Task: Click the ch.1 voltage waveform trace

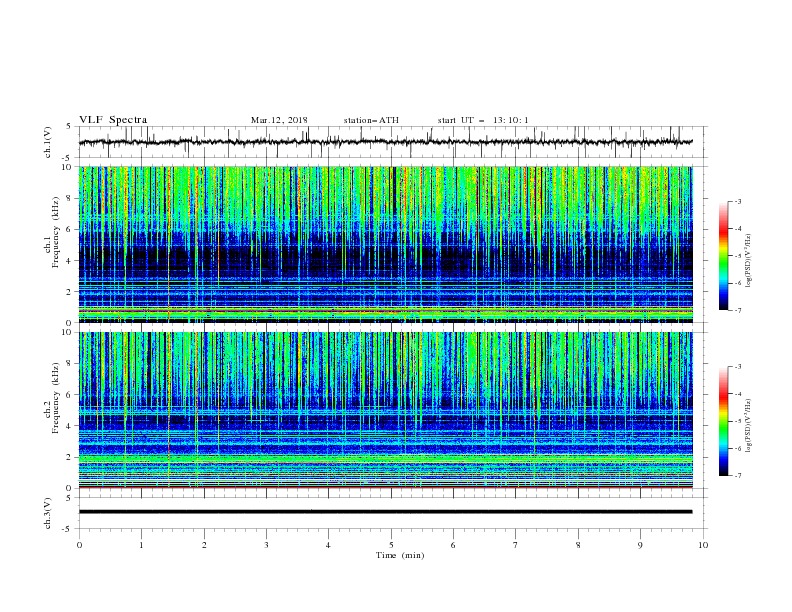Action: click(386, 142)
